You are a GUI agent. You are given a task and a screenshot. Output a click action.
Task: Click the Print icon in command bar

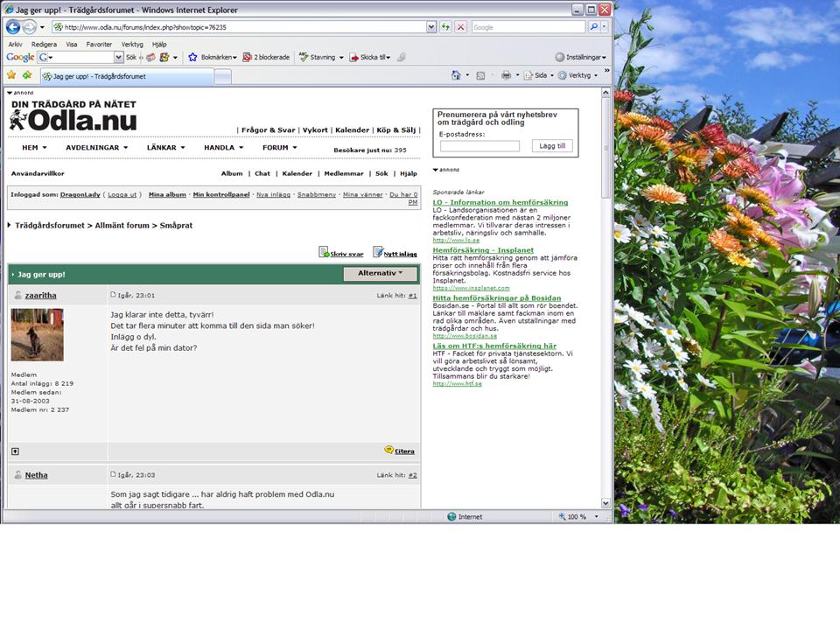pyautogui.click(x=506, y=76)
